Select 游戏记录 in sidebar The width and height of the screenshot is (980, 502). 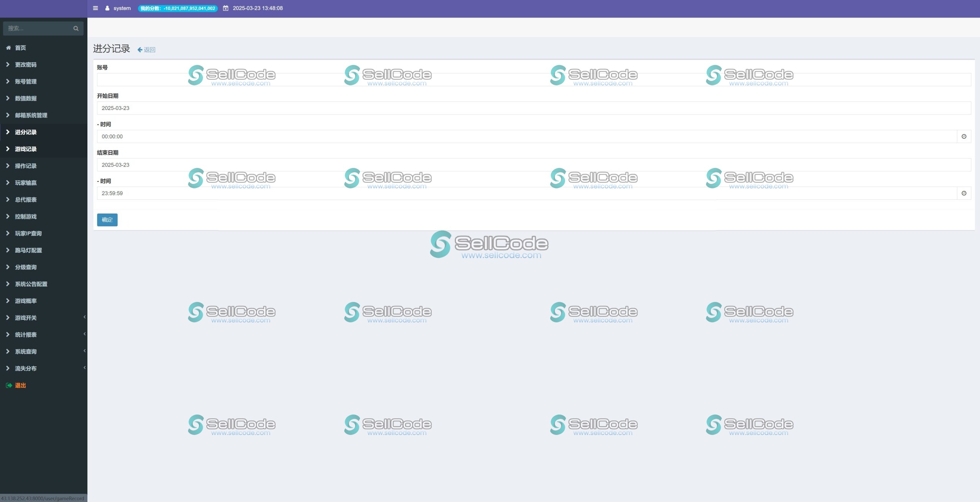click(44, 149)
